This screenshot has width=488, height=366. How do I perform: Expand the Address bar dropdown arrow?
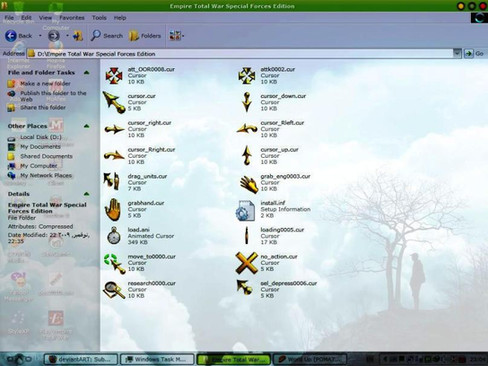457,53
